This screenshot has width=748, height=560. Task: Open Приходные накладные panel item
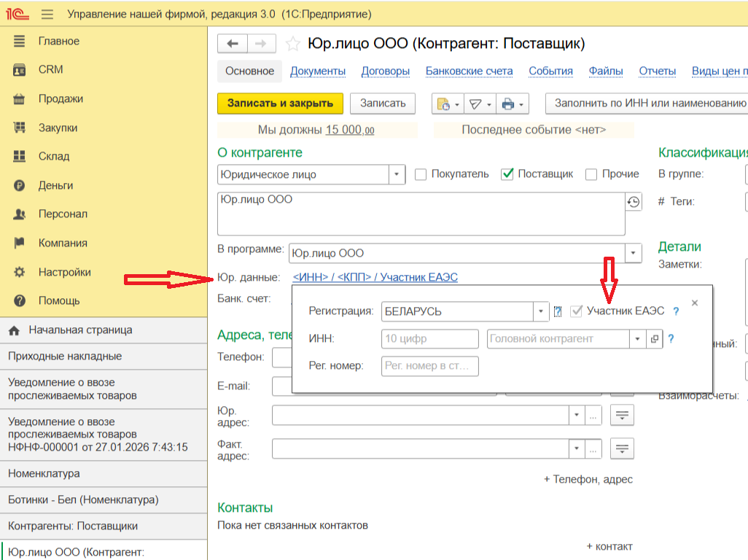[104, 357]
